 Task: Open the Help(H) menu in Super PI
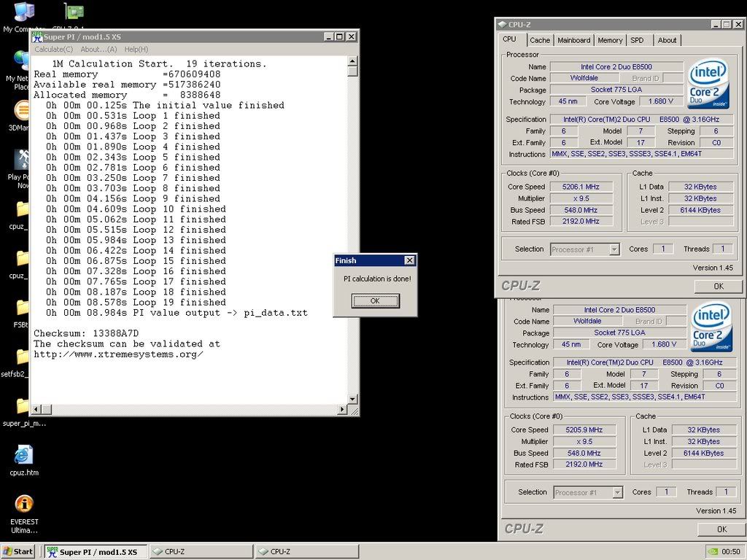[x=136, y=49]
